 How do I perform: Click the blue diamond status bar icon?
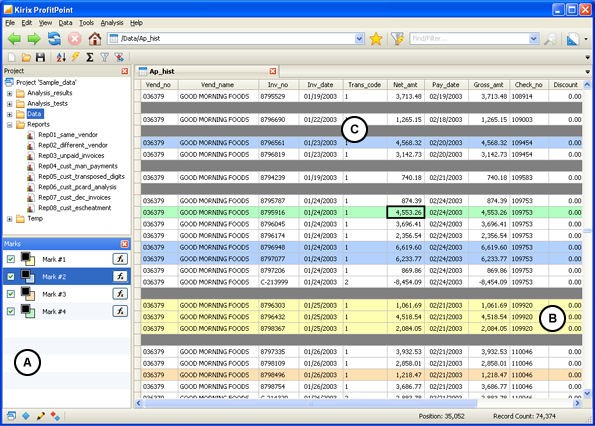26,416
